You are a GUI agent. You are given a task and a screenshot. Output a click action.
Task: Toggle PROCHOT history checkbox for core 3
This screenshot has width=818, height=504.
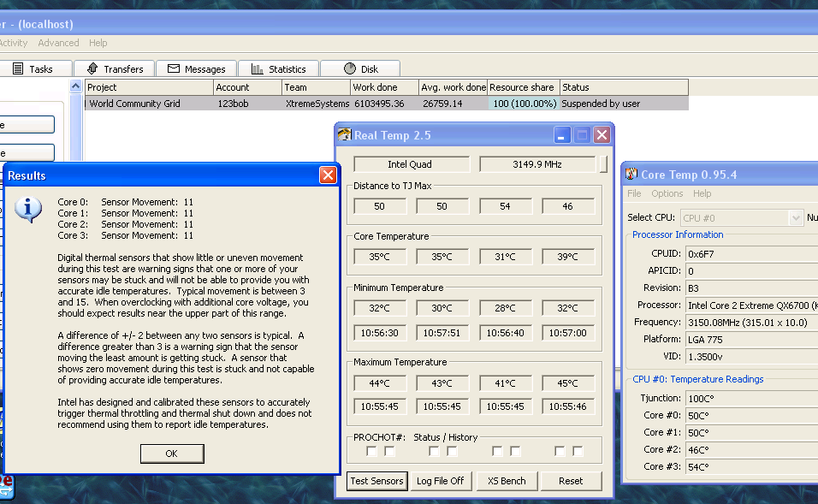click(578, 451)
